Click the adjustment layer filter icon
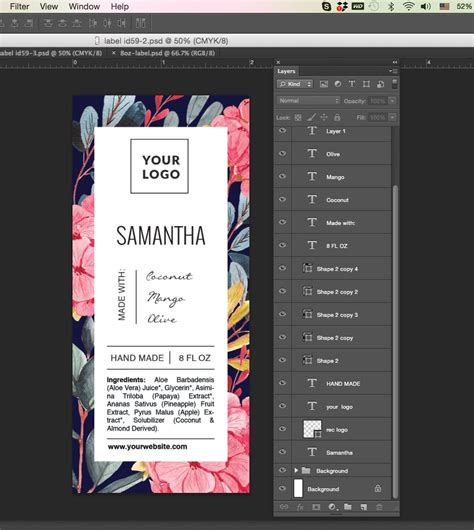 coord(338,84)
